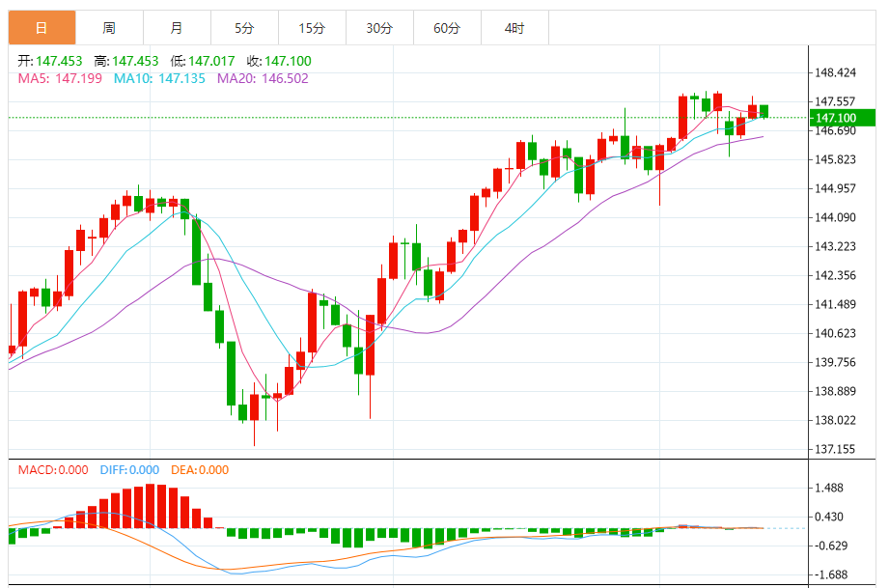Switch to the 4时 four-hour tab
889x588 pixels.
pyautogui.click(x=514, y=28)
